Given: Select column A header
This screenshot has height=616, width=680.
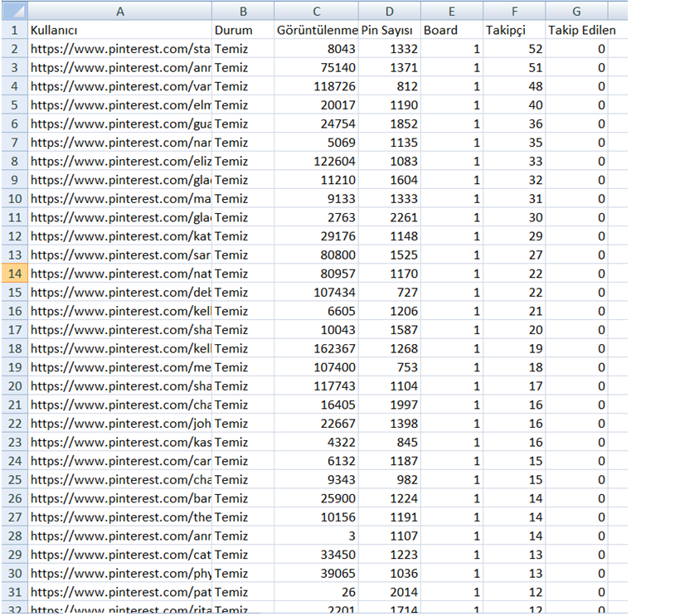Looking at the screenshot, I should [120, 12].
